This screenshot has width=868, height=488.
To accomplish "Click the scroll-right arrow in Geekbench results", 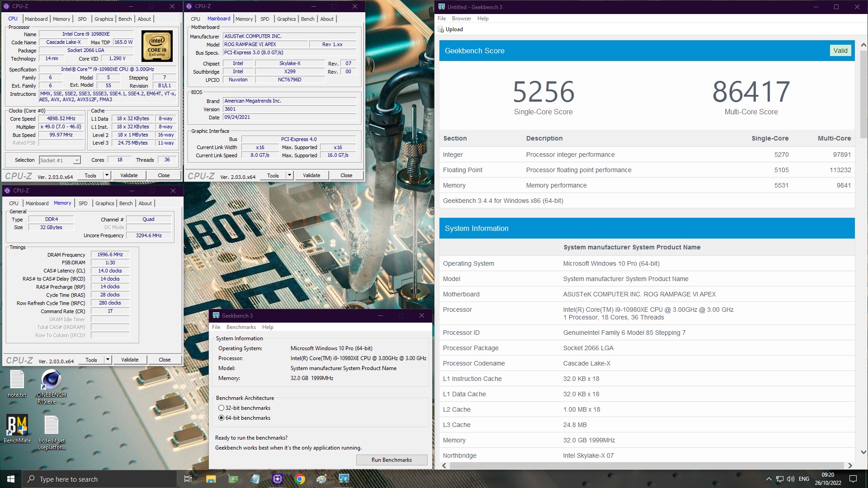I will (x=850, y=465).
